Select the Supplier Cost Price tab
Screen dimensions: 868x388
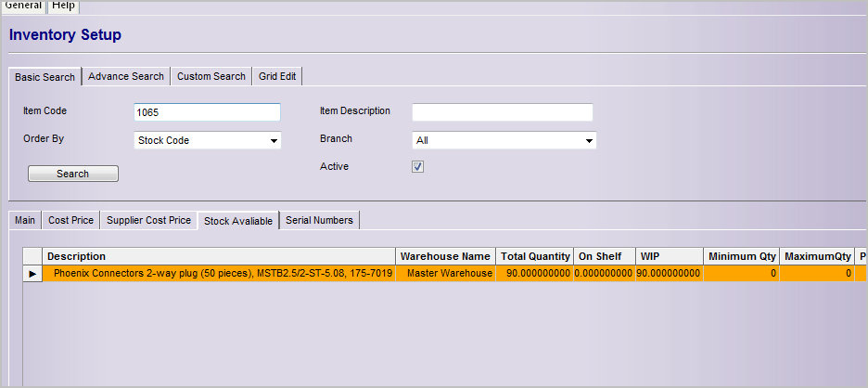pyautogui.click(x=148, y=220)
